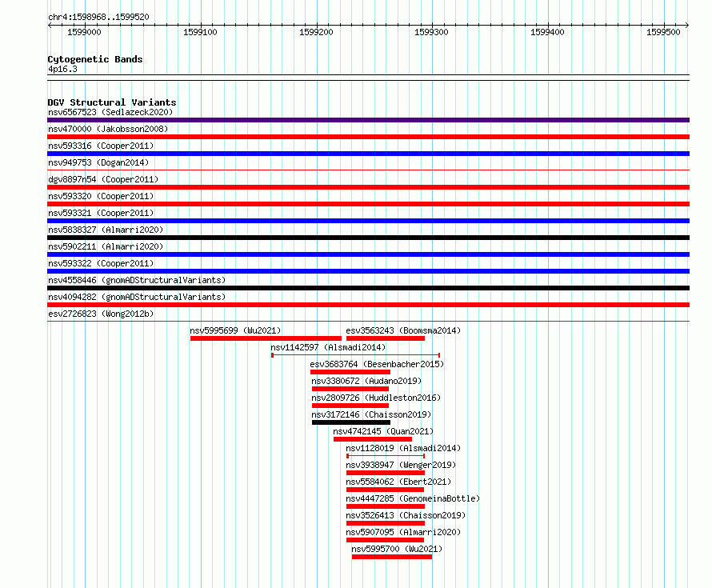
Task: Click nsv593322 (Cooper2011) label
Action: [101, 263]
